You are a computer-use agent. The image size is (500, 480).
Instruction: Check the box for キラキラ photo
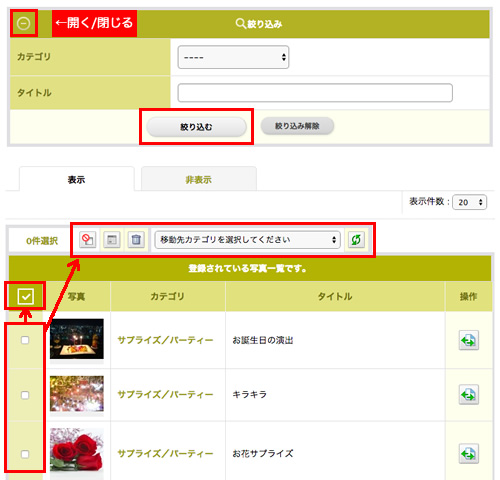click(x=25, y=395)
